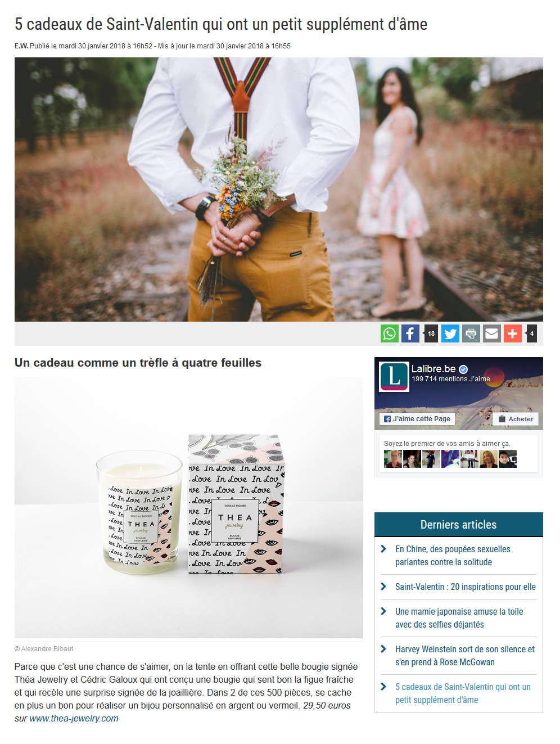Print the article using printer icon
The image size is (560, 744).
click(471, 333)
